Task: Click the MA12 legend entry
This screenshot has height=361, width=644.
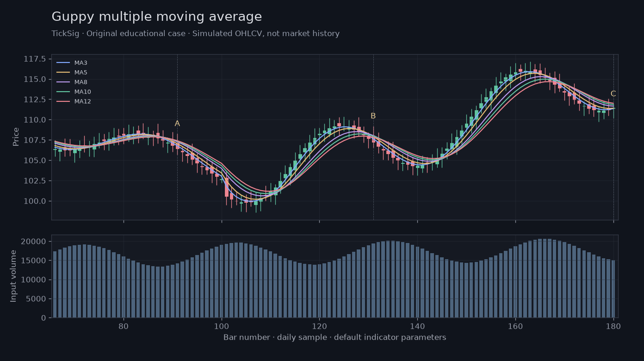Action: coord(74,102)
